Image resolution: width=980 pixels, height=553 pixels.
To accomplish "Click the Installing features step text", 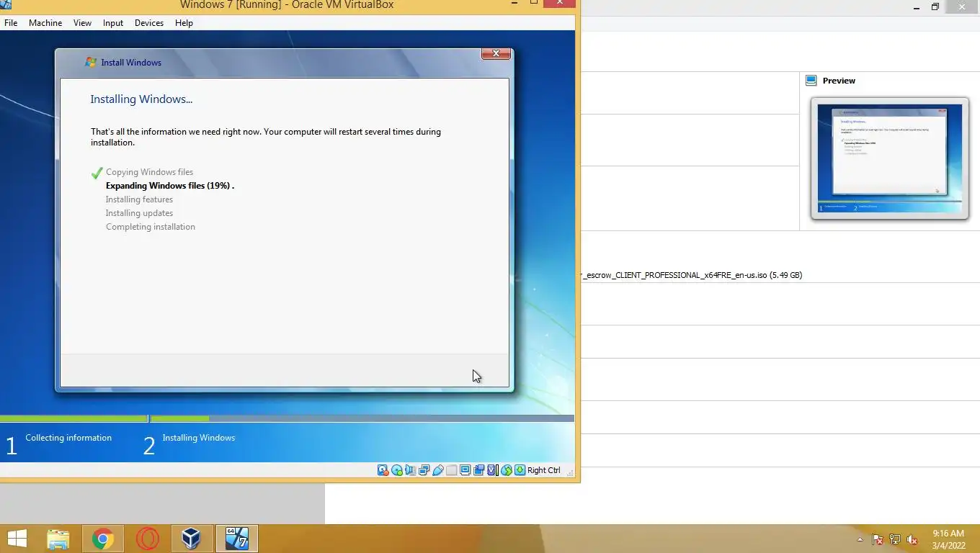I will click(139, 199).
